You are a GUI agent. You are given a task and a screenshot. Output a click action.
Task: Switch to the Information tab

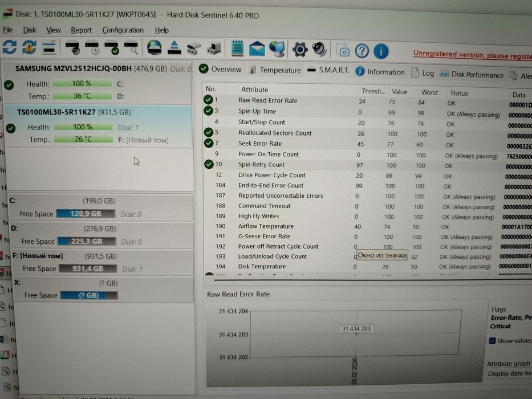pos(380,72)
